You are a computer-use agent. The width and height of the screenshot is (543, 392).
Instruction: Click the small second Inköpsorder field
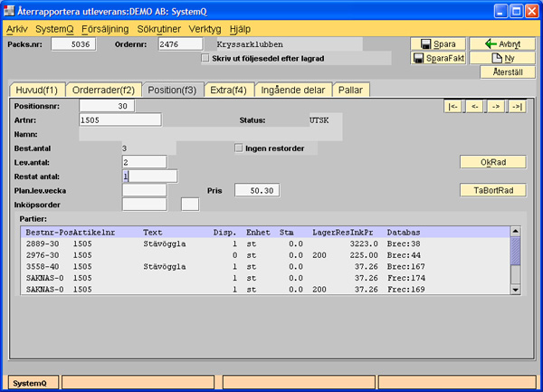[190, 205]
